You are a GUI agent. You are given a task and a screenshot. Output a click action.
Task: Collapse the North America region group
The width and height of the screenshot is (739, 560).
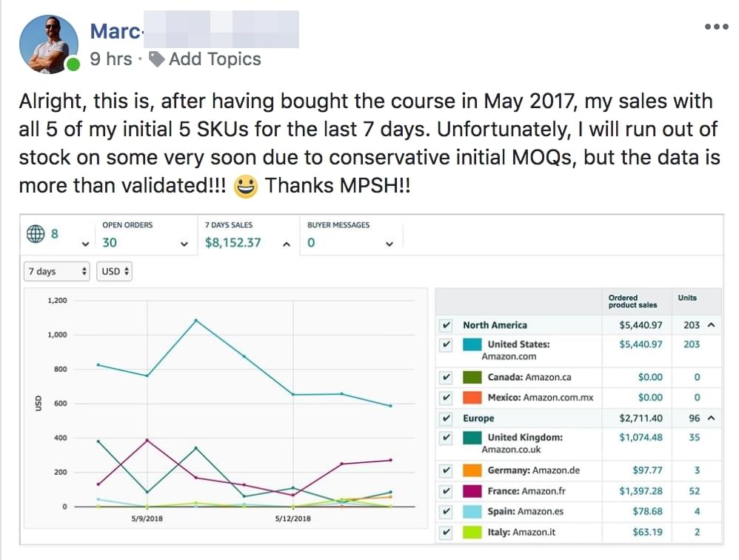[712, 325]
